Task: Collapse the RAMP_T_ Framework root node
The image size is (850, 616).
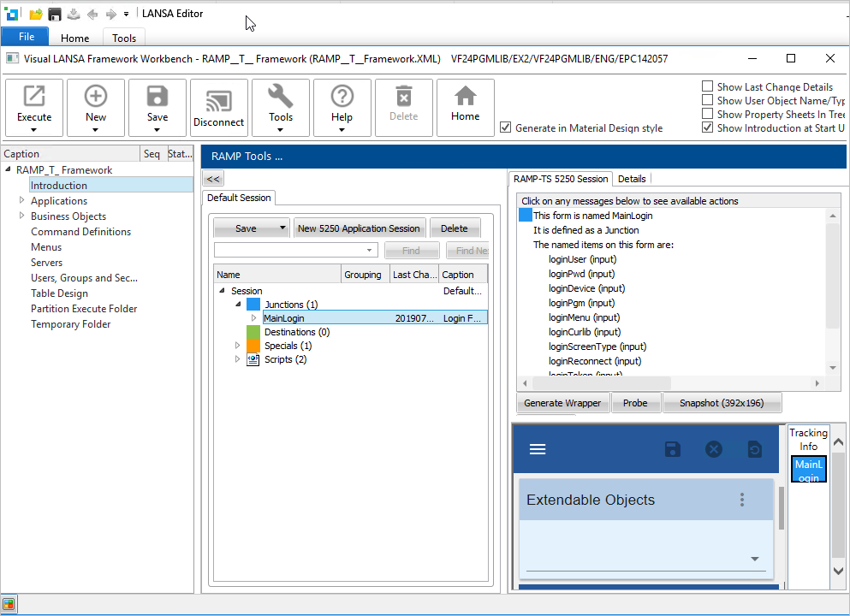Action: click(x=8, y=169)
